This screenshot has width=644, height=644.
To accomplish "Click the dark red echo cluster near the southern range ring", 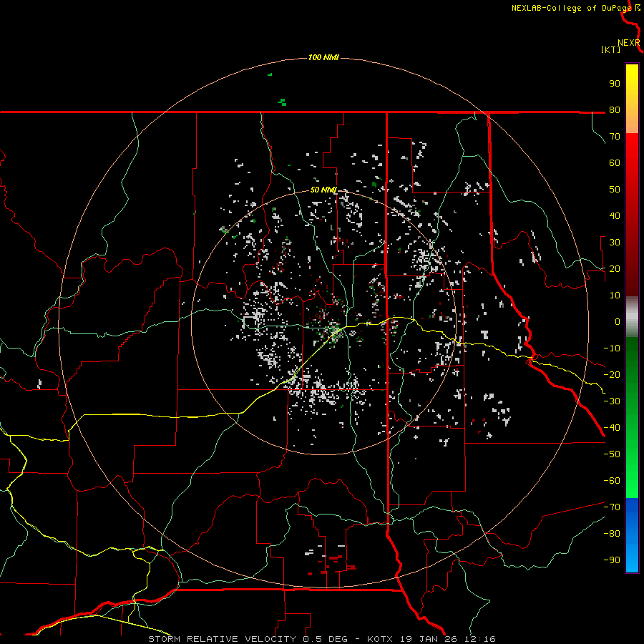I will click(333, 565).
